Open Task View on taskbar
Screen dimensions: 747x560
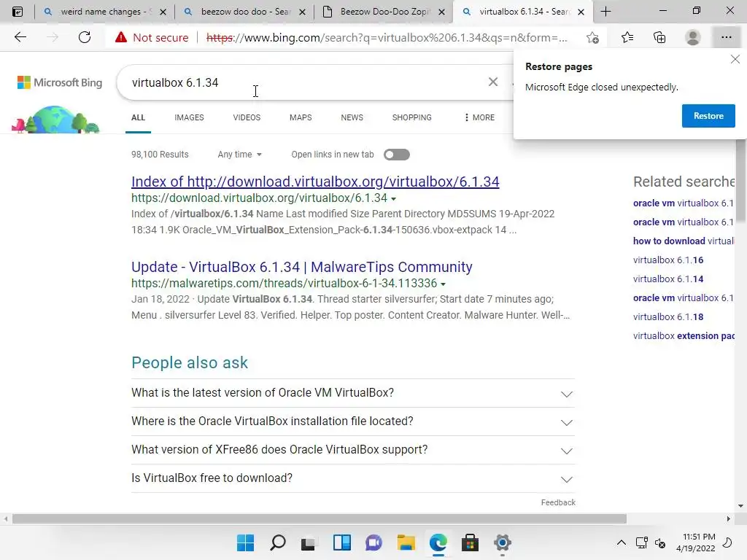point(309,542)
